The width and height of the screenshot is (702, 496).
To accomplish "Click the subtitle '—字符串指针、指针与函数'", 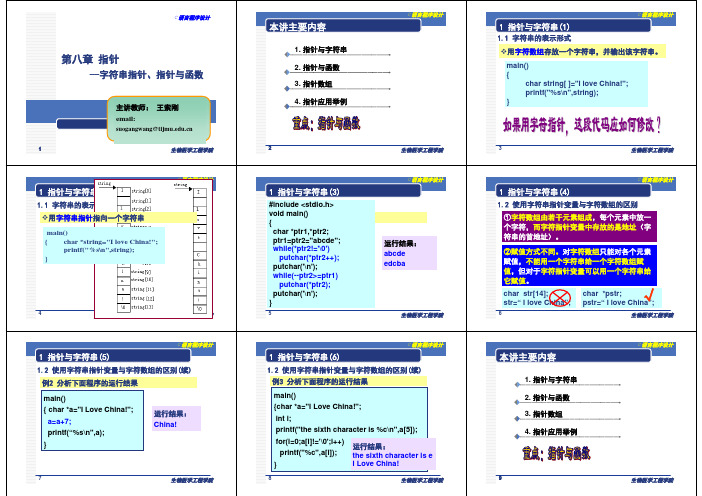I will 146,75.
